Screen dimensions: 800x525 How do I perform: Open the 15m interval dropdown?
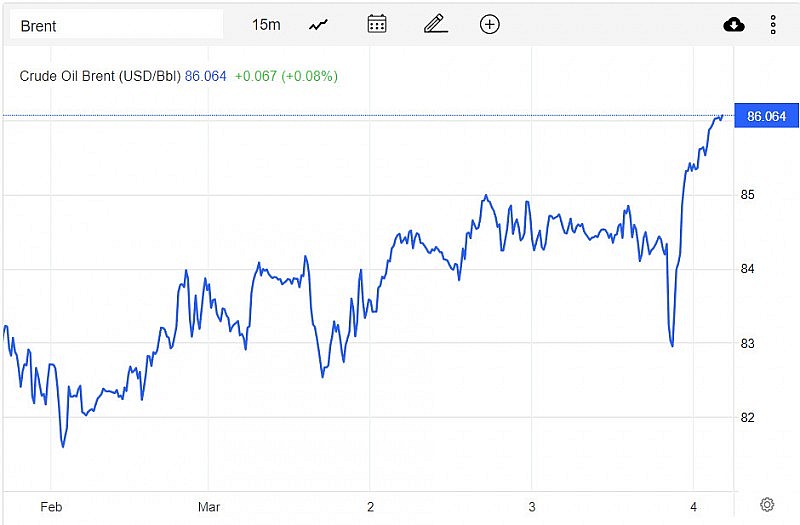266,24
